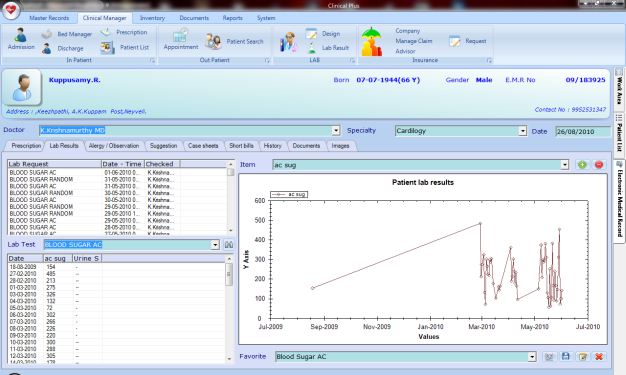
Task: Open the insurance Request icon
Action: tap(455, 41)
